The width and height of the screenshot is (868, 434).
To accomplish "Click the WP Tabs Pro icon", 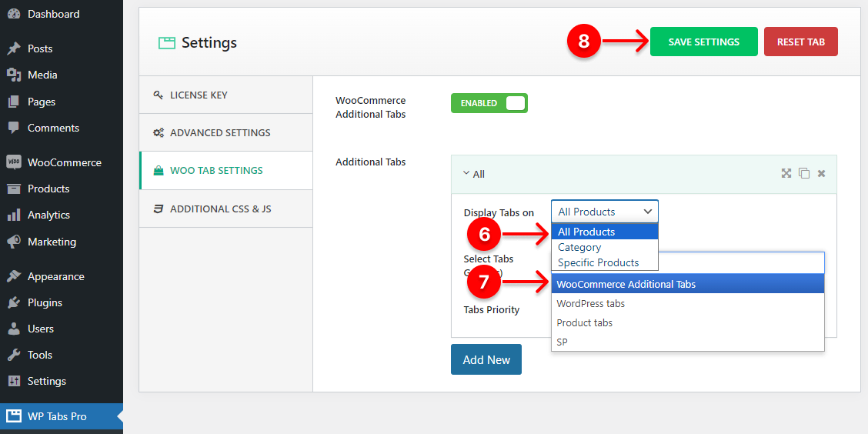I will click(14, 416).
